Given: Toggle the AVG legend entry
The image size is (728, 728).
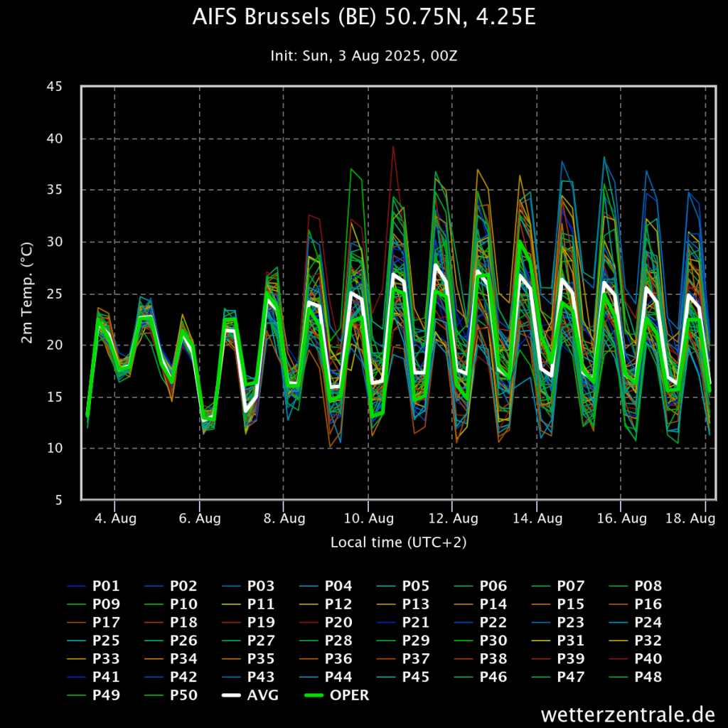Looking at the screenshot, I should click(250, 695).
